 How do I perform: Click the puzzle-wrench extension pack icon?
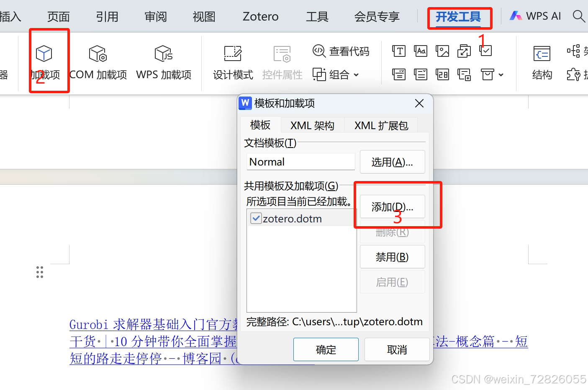click(x=574, y=74)
